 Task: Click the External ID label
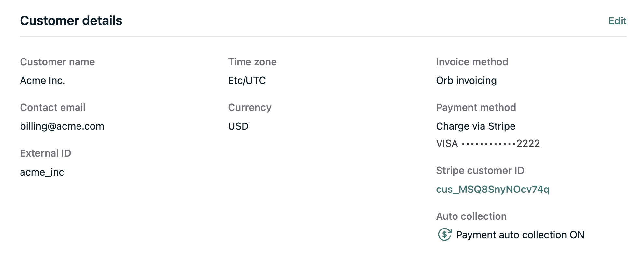[x=45, y=153]
